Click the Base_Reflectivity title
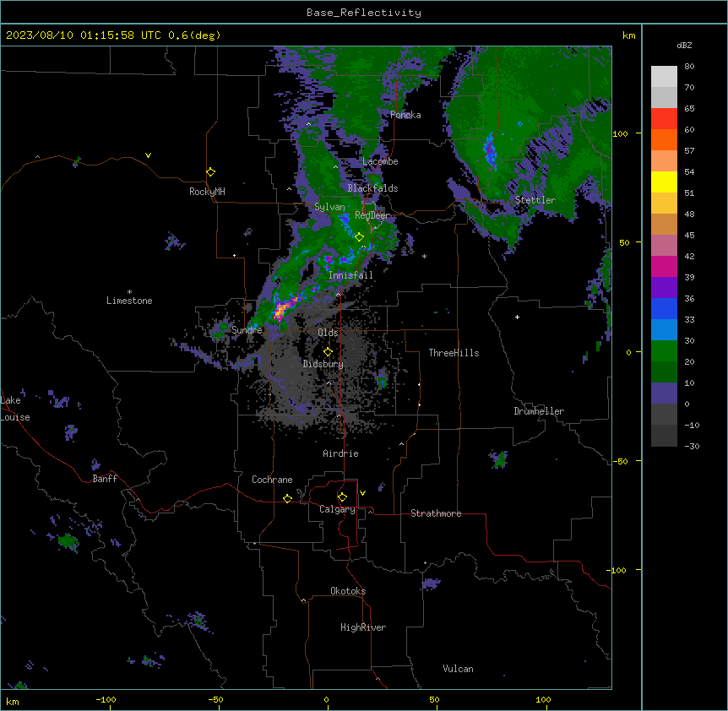The width and height of the screenshot is (728, 711). [364, 13]
